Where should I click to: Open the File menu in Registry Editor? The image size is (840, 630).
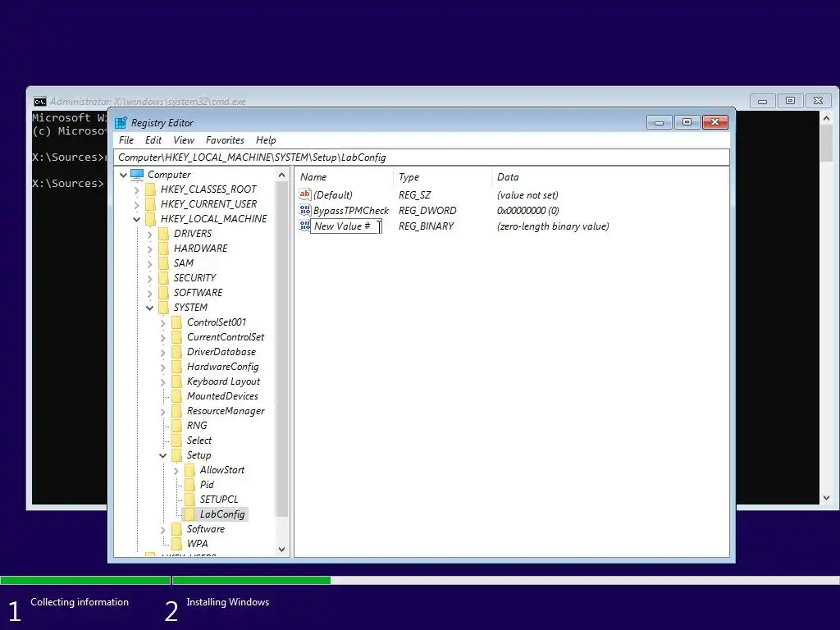126,140
